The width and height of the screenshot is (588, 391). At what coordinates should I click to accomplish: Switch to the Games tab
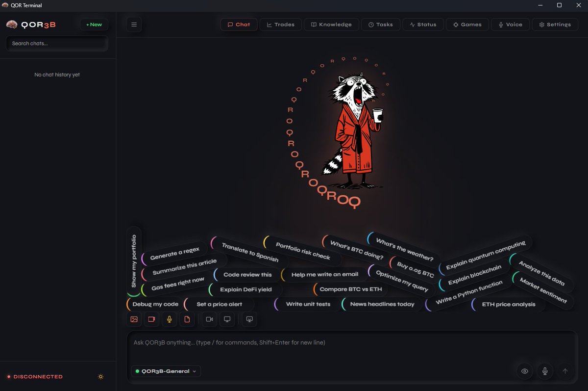467,25
